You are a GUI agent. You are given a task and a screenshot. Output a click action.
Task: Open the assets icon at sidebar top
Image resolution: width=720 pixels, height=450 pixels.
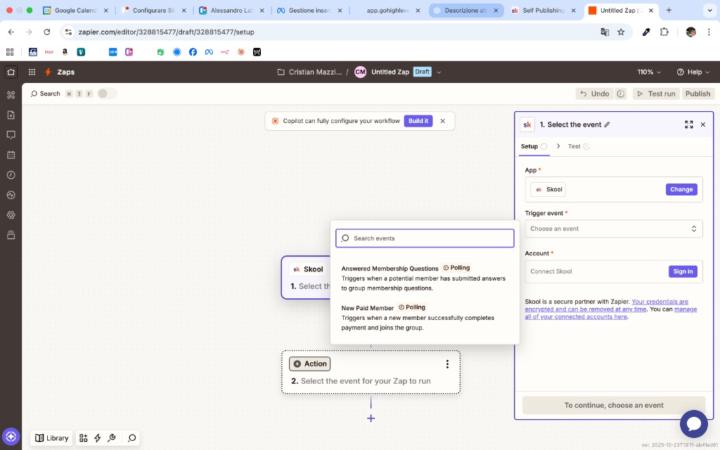pyautogui.click(x=11, y=95)
